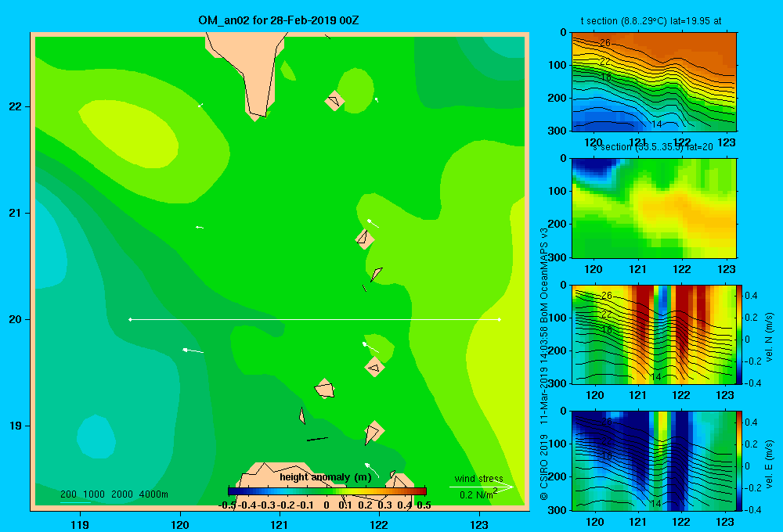Open the temperature section plot panel
Screen dimensions: 783x532
coord(654,81)
